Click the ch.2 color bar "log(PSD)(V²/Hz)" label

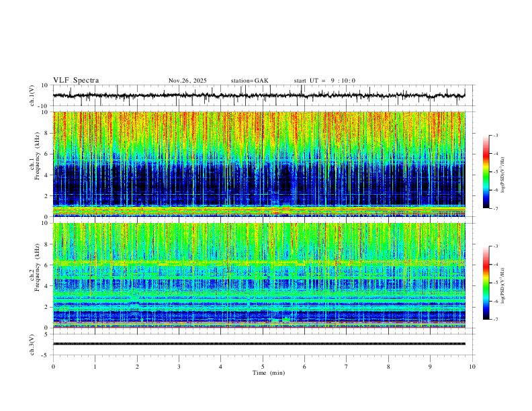(x=502, y=286)
